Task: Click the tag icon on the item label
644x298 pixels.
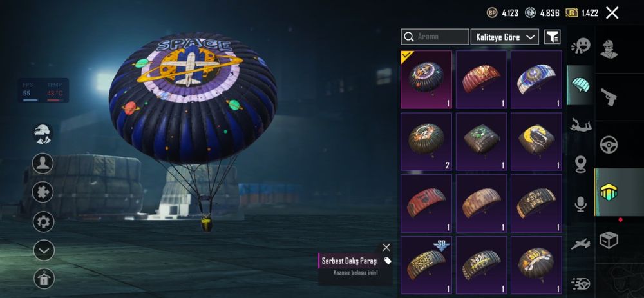Action: coord(387,261)
